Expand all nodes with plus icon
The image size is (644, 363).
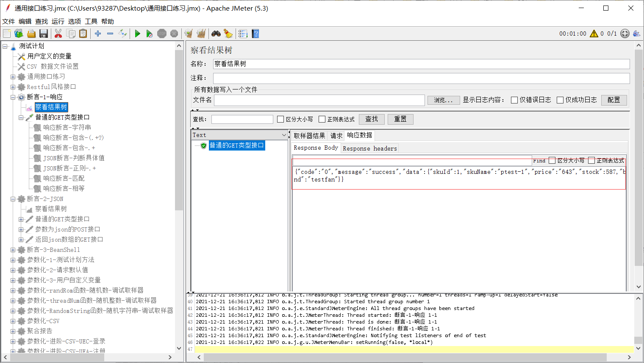click(98, 34)
